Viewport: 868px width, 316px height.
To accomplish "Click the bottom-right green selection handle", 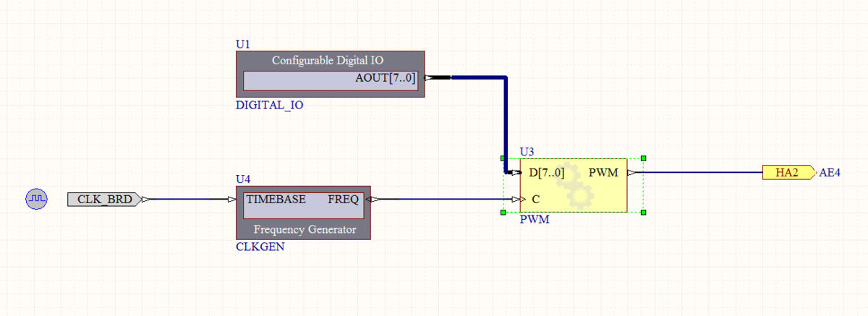I will pos(642,212).
